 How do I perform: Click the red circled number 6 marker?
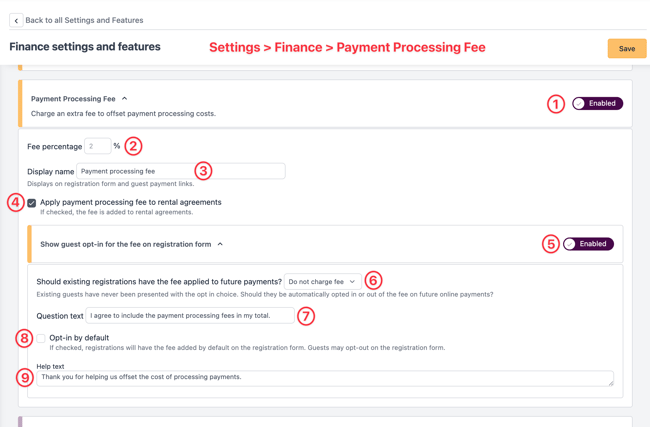pyautogui.click(x=373, y=281)
